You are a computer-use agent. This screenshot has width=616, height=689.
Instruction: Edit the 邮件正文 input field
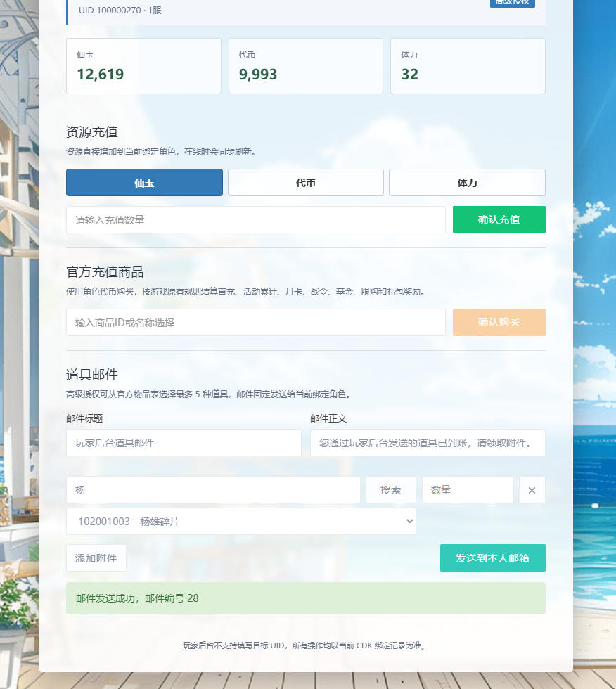(428, 442)
